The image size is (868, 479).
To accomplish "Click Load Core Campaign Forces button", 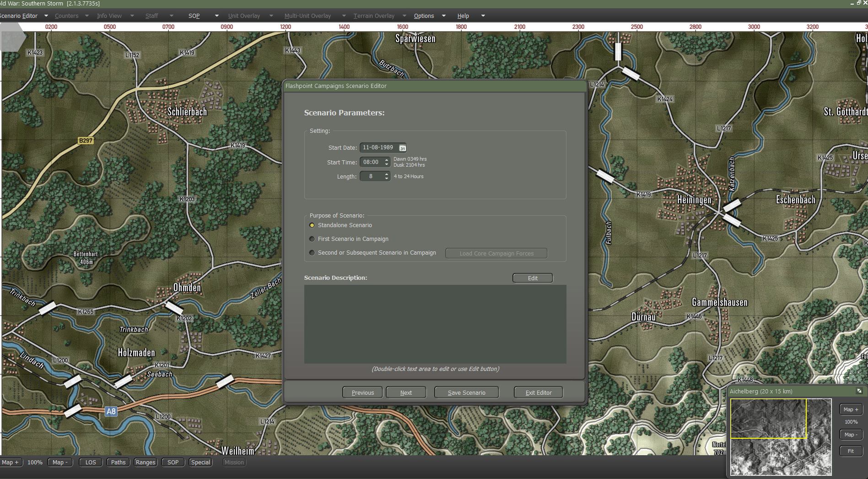I will [496, 253].
